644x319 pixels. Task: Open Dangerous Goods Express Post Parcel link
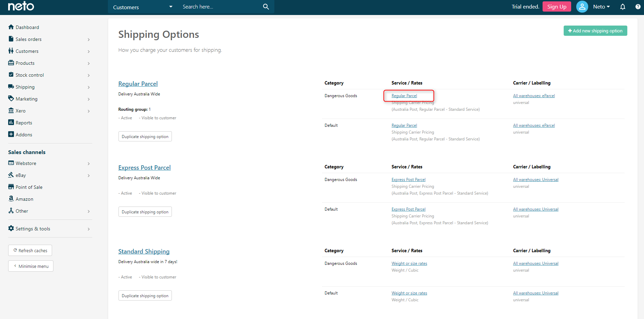pyautogui.click(x=408, y=180)
